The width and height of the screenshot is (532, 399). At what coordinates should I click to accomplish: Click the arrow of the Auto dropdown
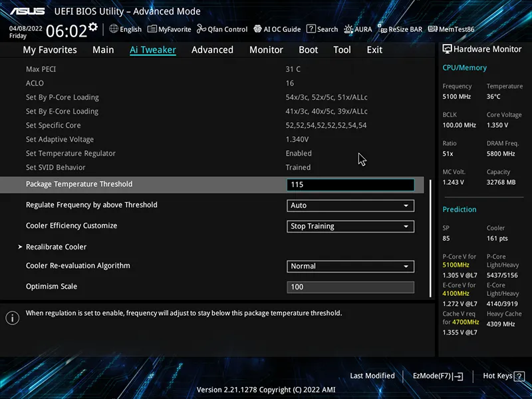(x=406, y=205)
